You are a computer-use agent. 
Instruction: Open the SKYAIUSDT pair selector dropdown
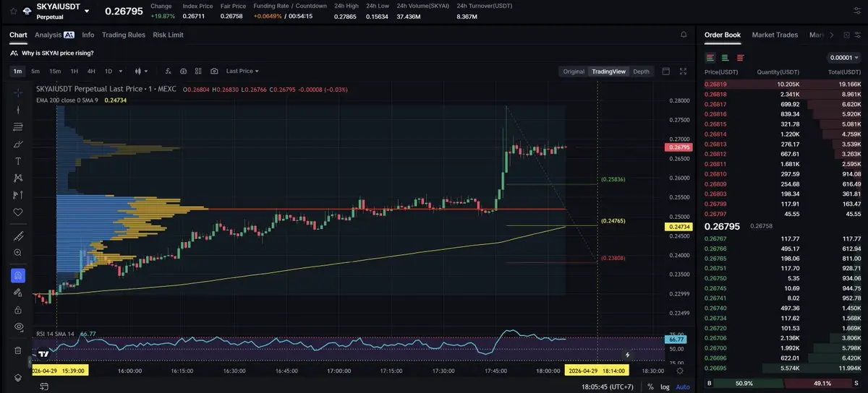click(87, 11)
